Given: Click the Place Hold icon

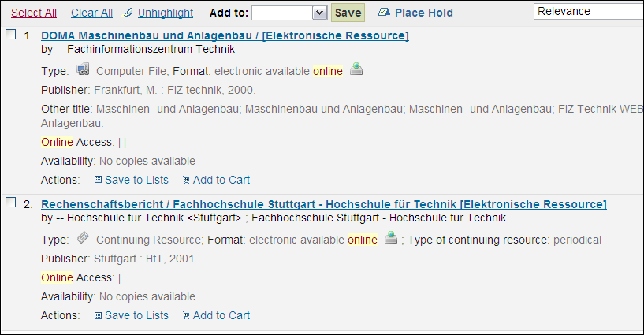Looking at the screenshot, I should pos(384,13).
